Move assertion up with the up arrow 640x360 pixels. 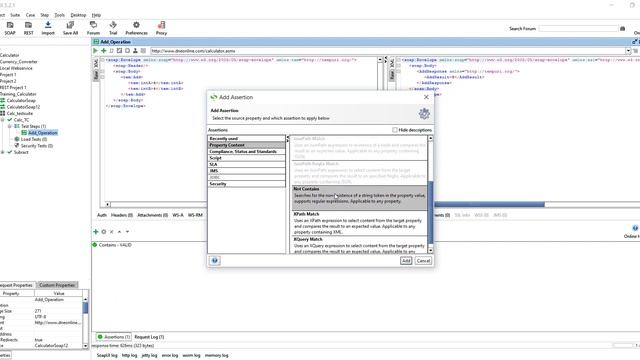[x=119, y=231]
